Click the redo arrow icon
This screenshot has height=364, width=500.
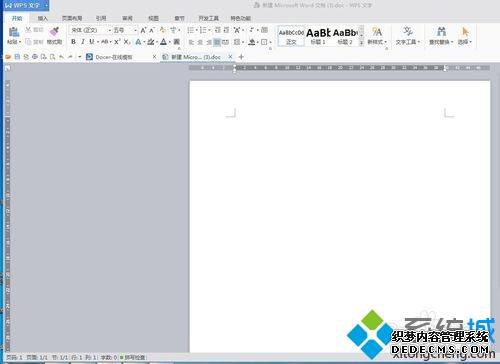click(70, 57)
